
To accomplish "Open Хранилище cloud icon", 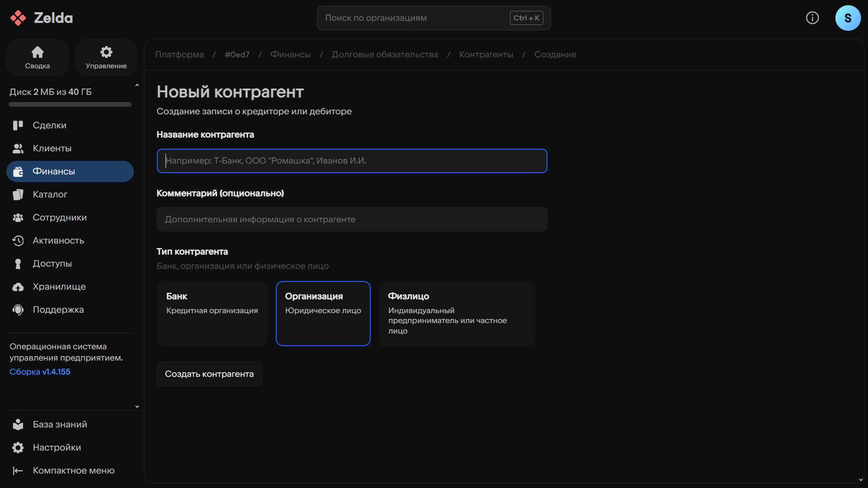I will point(18,287).
